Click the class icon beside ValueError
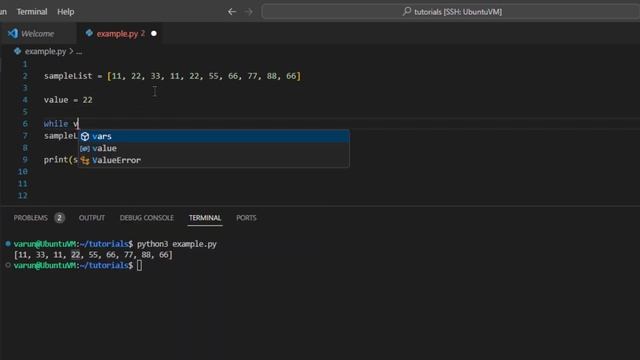The width and height of the screenshot is (640, 360). (x=85, y=160)
